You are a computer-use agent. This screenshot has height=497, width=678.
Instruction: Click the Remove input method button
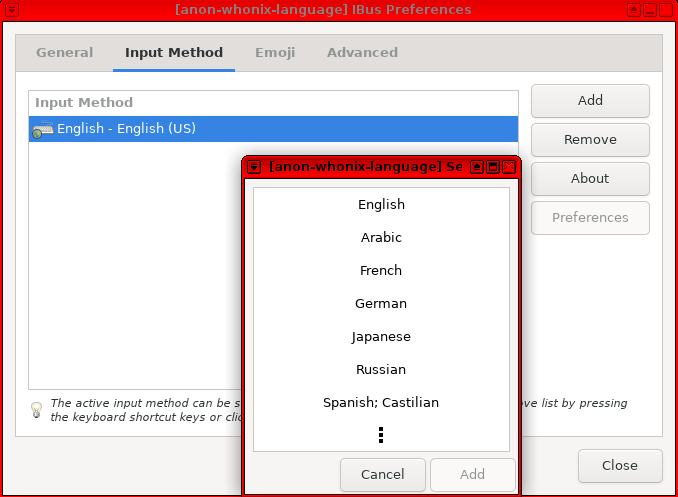point(590,140)
